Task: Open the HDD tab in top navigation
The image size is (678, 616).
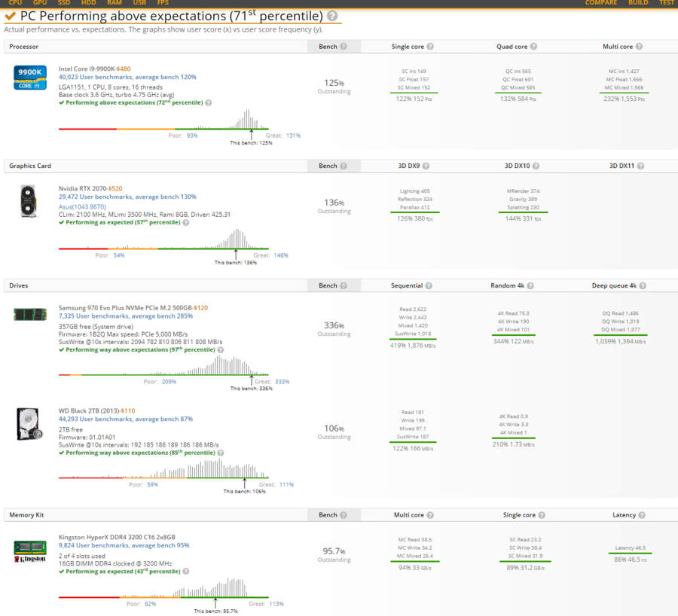Action: [89, 2]
